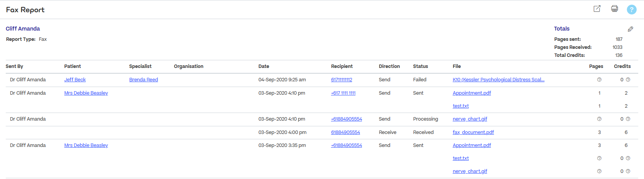The image size is (644, 179).
Task: Click Credits info icon in Failed fax row
Action: coord(628,80)
